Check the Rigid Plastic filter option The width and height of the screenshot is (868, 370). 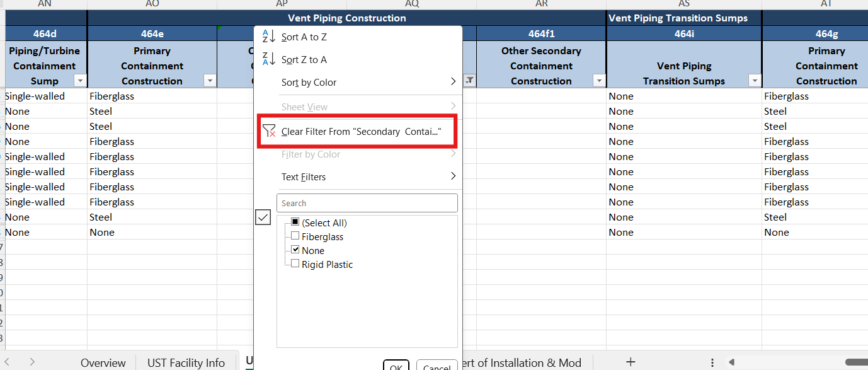tap(295, 264)
